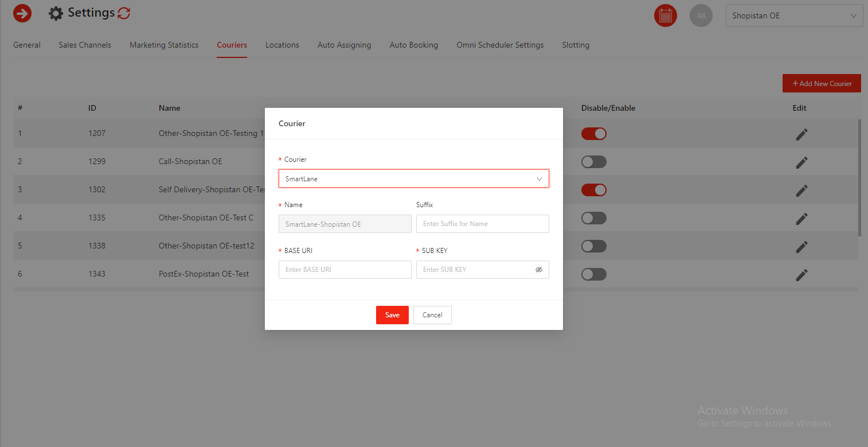Click the Save button
Image resolution: width=868 pixels, height=447 pixels.
point(392,315)
